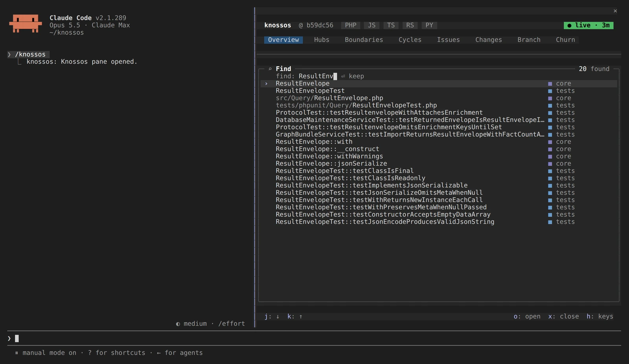
Task: Click the j: down navigation hint
Action: 272,316
